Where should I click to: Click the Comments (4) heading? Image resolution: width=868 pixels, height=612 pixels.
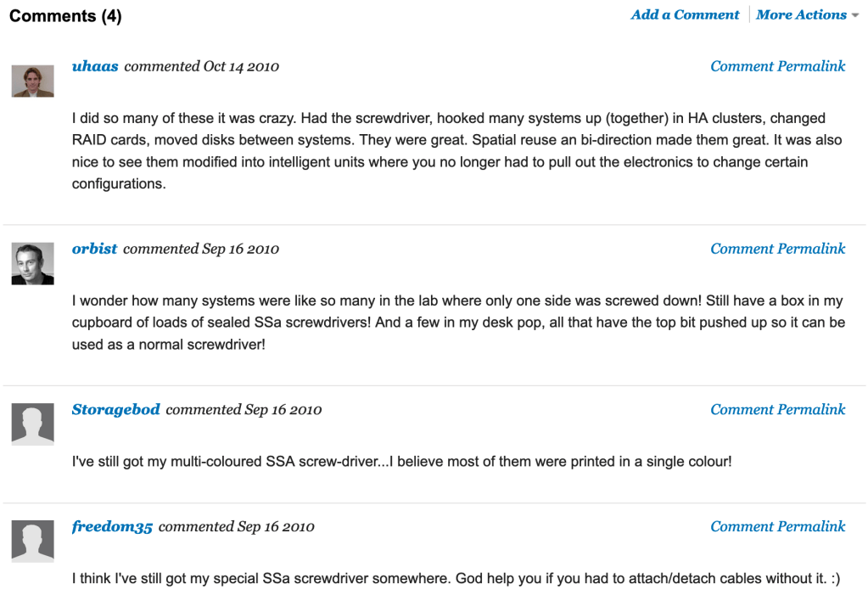point(65,16)
